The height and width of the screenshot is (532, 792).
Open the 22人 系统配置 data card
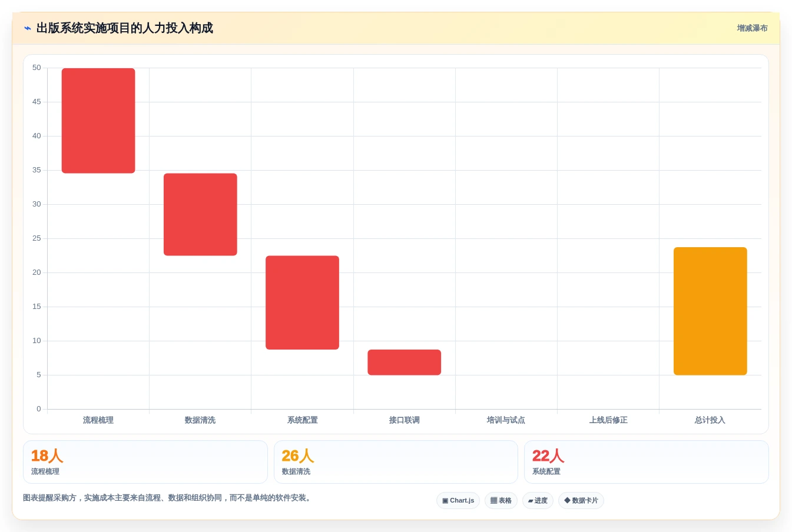point(647,462)
